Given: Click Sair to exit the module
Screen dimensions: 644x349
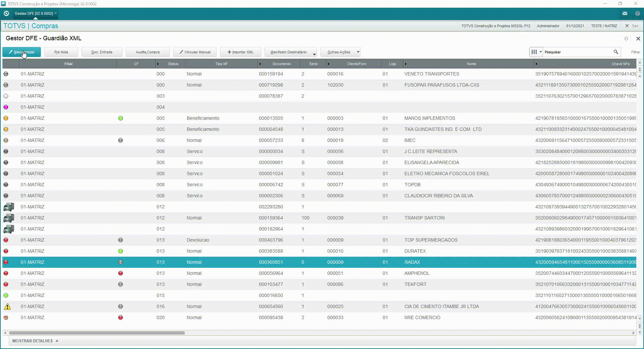Looking at the screenshot, I should 632,26.
